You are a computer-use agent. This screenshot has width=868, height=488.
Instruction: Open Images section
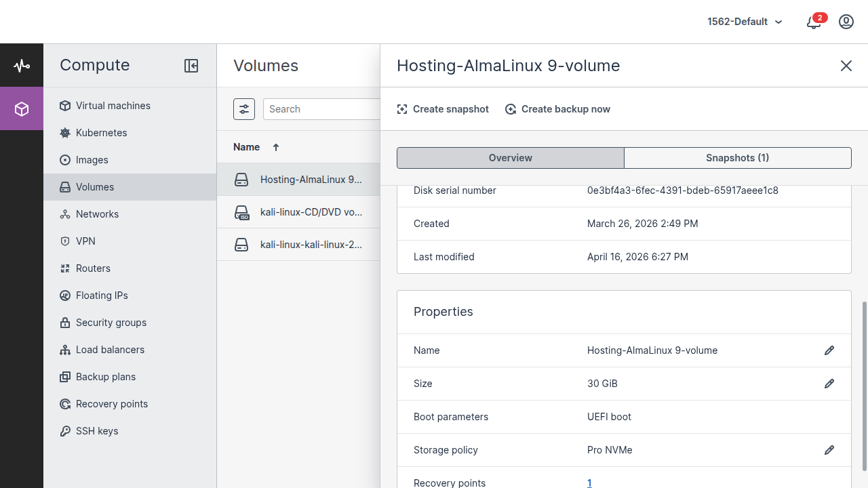(x=130, y=160)
